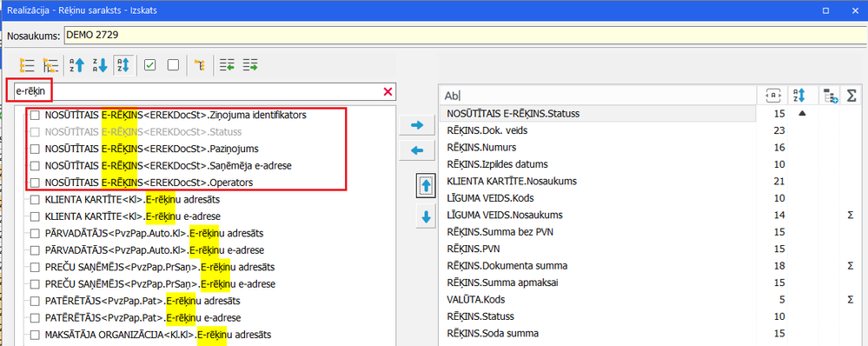Click the Ab filter field above columns
This screenshot has height=346, width=868.
598,96
